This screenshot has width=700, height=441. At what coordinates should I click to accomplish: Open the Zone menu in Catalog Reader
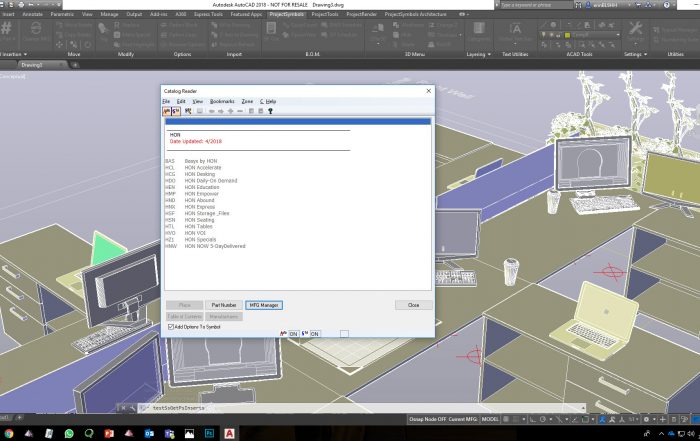[247, 101]
